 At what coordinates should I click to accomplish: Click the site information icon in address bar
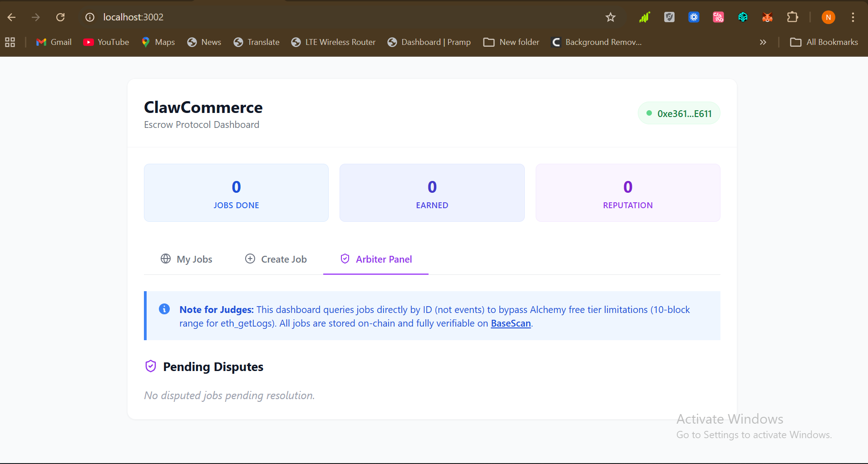click(x=90, y=17)
